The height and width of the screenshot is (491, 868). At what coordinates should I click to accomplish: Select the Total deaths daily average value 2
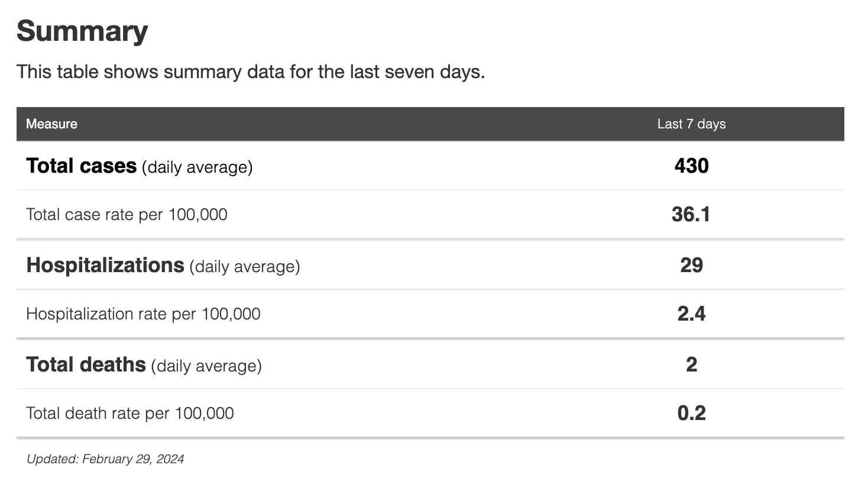[691, 365]
